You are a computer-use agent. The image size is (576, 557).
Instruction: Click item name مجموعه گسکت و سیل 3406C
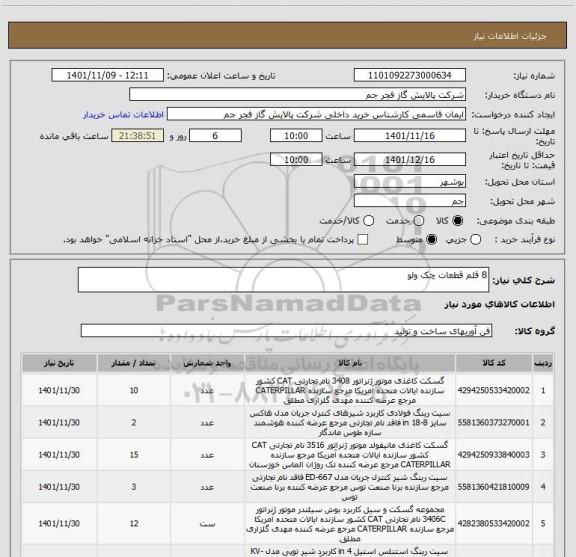coord(350,524)
